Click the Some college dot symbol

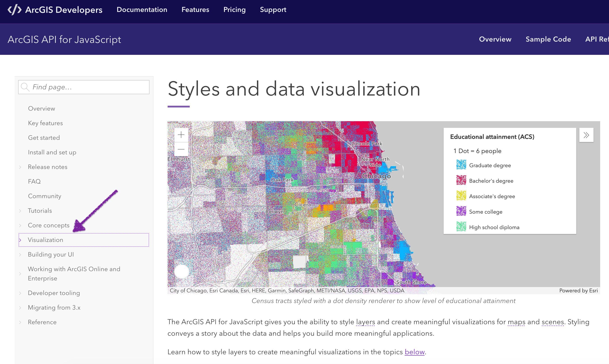(461, 211)
